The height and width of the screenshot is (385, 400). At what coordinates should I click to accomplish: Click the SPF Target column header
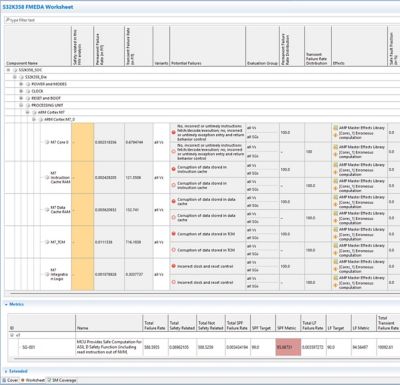(263, 322)
